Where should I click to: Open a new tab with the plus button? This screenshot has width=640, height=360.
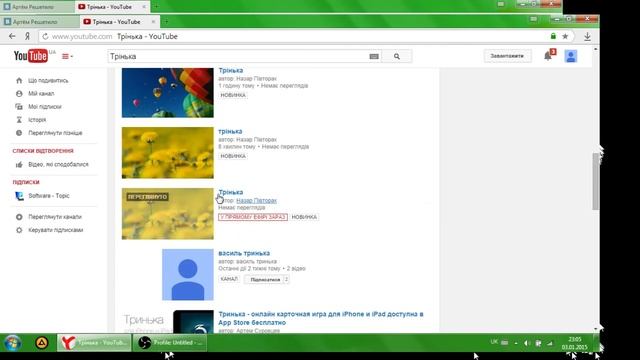coord(166,22)
